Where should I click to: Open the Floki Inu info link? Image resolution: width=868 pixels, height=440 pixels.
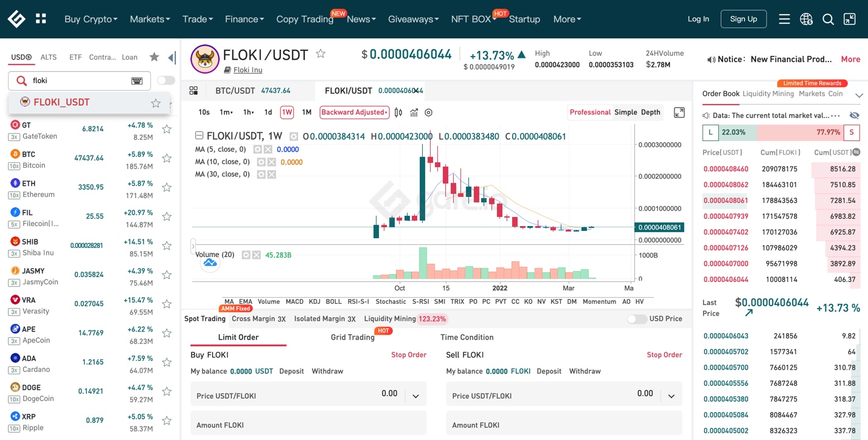[248, 70]
